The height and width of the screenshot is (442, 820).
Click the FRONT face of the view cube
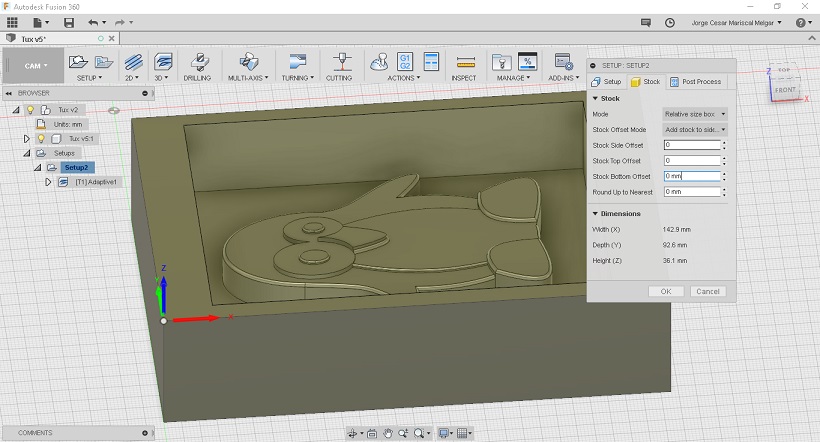(x=784, y=90)
